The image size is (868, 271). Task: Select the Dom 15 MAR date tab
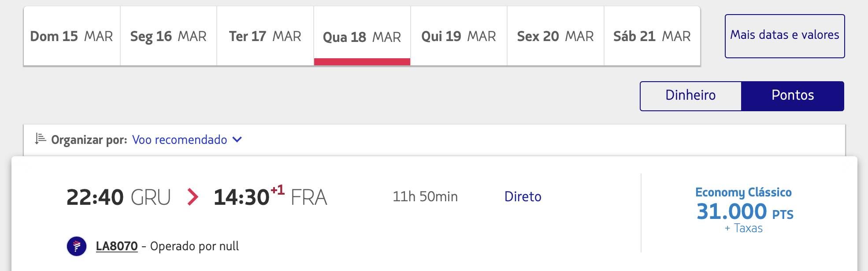pyautogui.click(x=72, y=36)
